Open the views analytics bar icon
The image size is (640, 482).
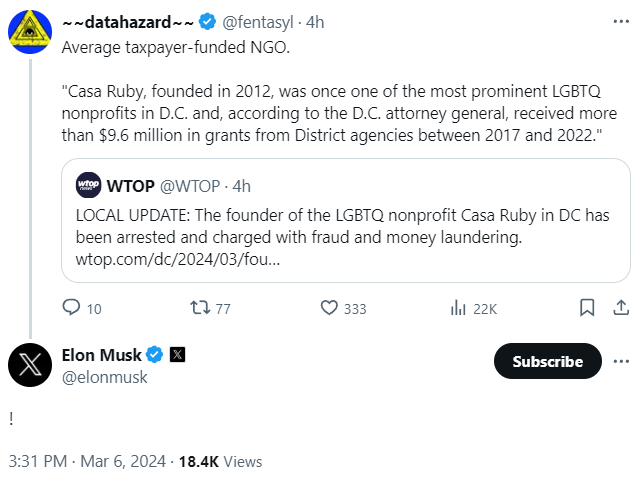(x=459, y=308)
